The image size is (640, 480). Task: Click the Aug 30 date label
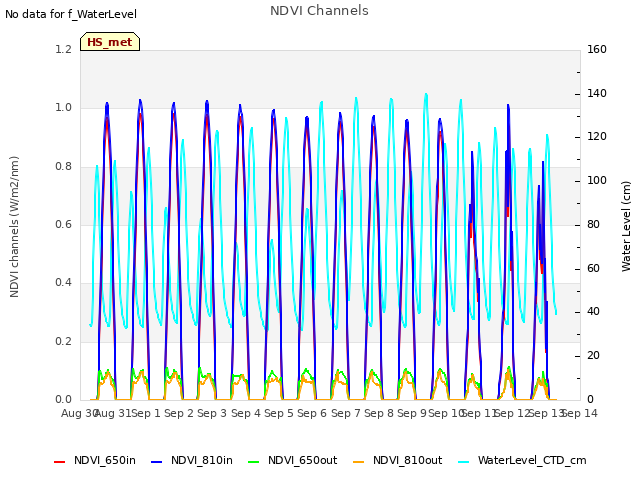click(79, 413)
